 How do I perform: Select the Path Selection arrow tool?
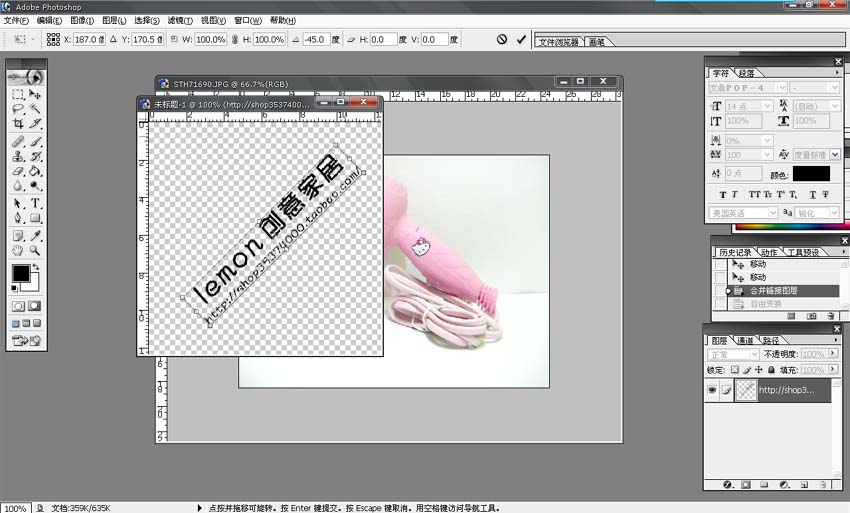pyautogui.click(x=18, y=203)
